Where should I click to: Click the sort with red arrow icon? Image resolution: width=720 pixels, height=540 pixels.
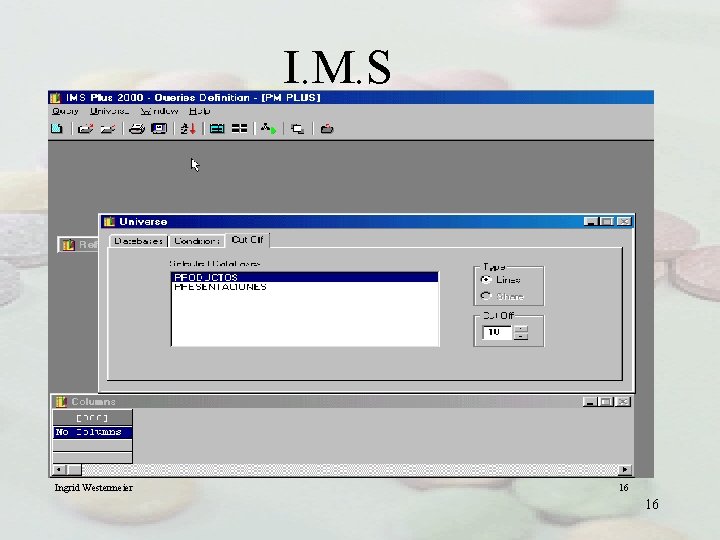[188, 129]
